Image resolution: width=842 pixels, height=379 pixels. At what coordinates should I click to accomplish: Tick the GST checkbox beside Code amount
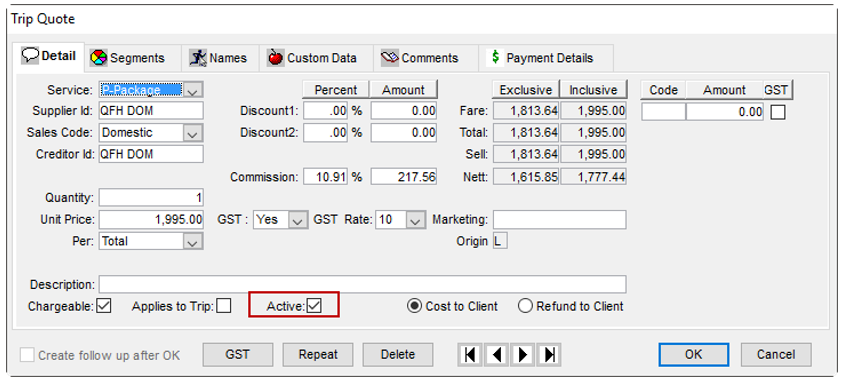tap(778, 112)
